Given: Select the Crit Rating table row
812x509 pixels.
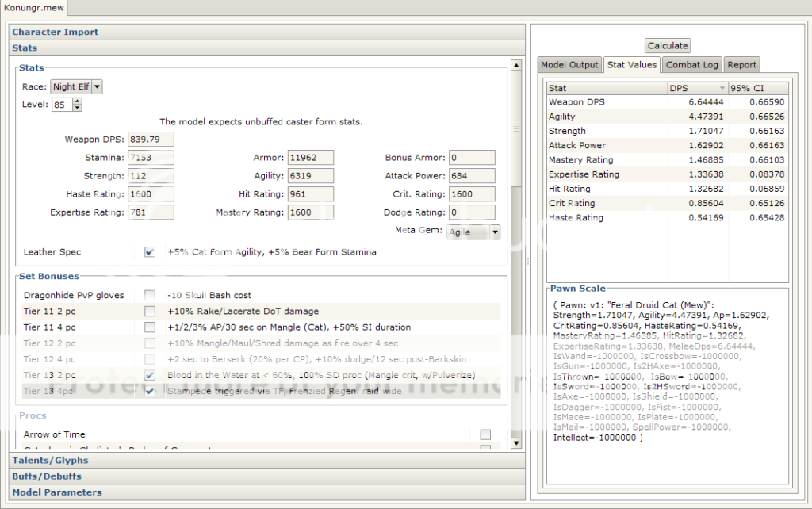Looking at the screenshot, I should click(668, 204).
